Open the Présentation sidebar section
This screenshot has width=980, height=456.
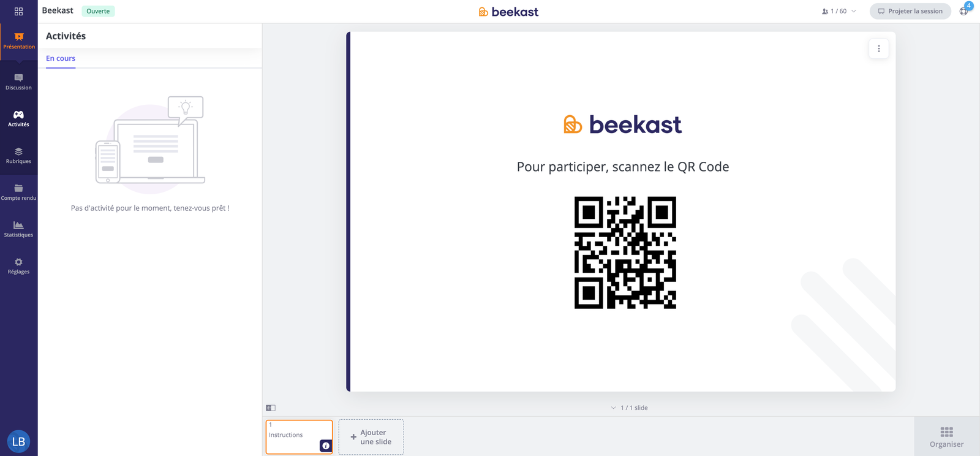point(19,41)
